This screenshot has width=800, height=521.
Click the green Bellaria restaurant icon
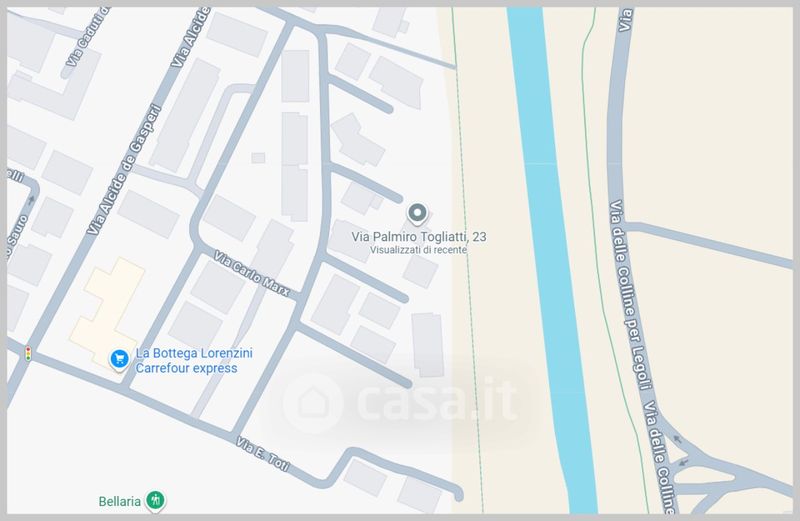click(154, 499)
